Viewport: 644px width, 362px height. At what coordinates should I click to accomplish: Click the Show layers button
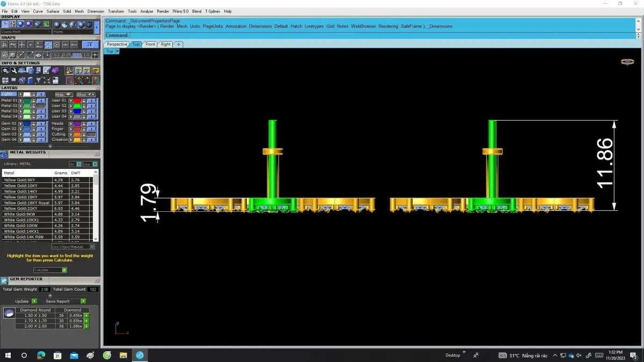(86, 94)
